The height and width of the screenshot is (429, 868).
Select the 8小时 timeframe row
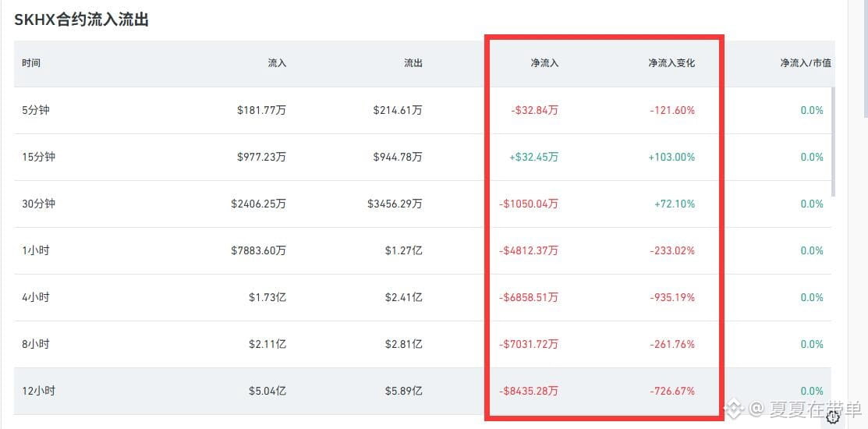point(423,344)
